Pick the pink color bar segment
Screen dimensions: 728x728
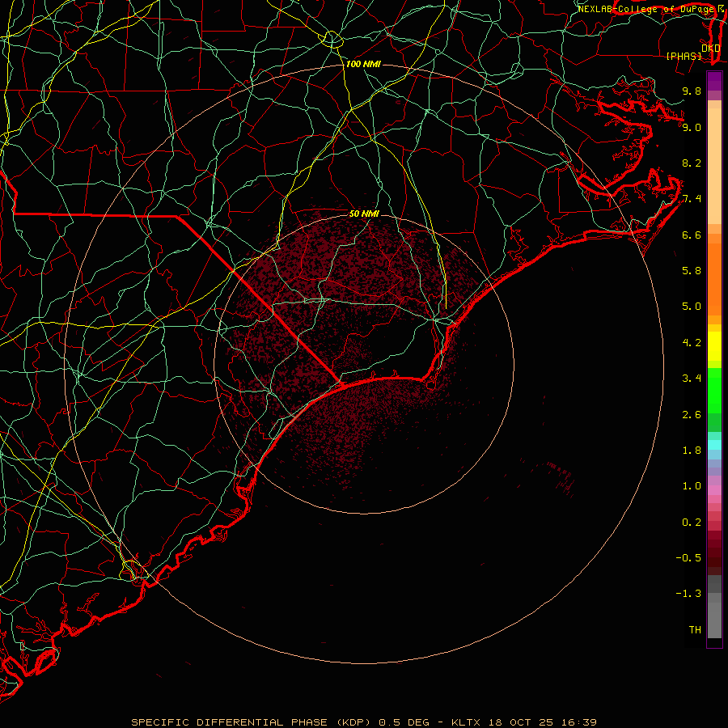tap(714, 490)
